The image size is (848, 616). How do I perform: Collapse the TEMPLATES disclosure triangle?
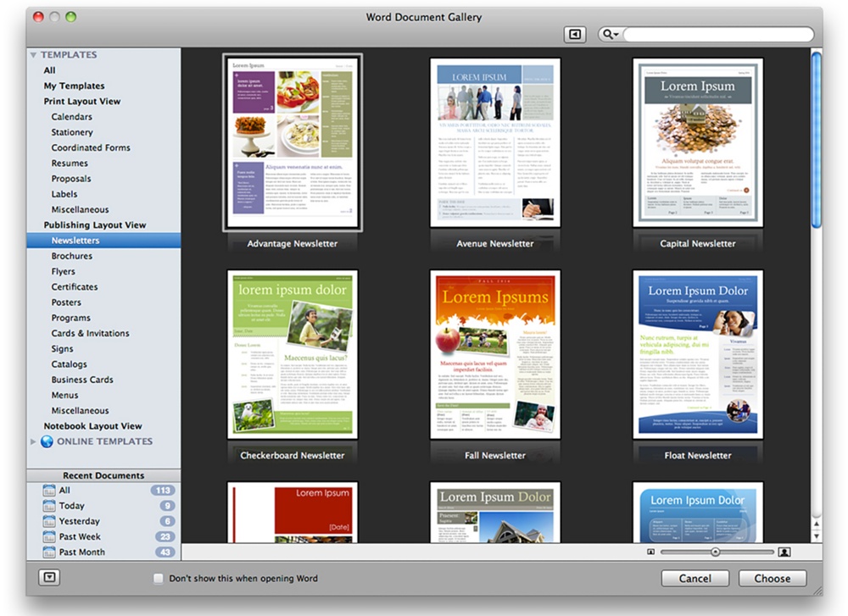[33, 53]
